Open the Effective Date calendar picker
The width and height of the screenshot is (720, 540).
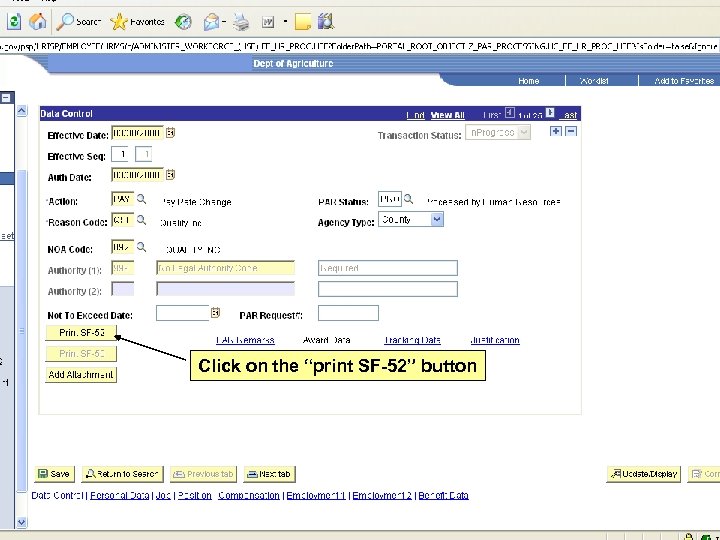point(170,133)
